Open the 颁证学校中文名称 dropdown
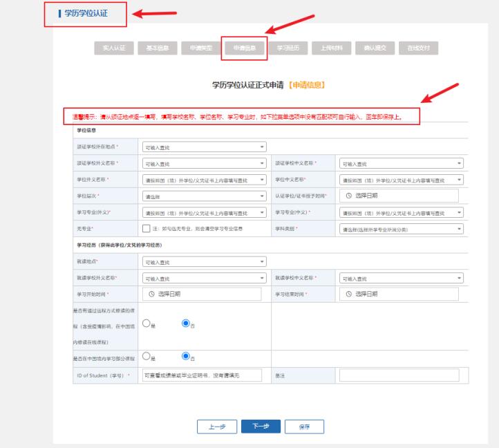499x448 pixels. [x=402, y=163]
